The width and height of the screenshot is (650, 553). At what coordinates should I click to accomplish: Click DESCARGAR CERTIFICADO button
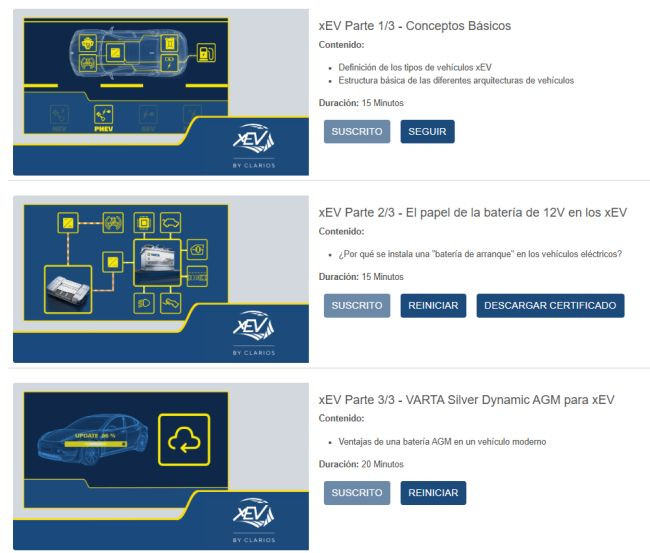pyautogui.click(x=550, y=306)
